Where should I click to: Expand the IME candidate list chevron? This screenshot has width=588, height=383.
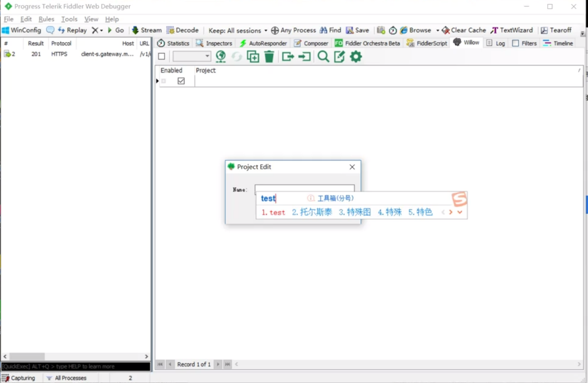(460, 212)
